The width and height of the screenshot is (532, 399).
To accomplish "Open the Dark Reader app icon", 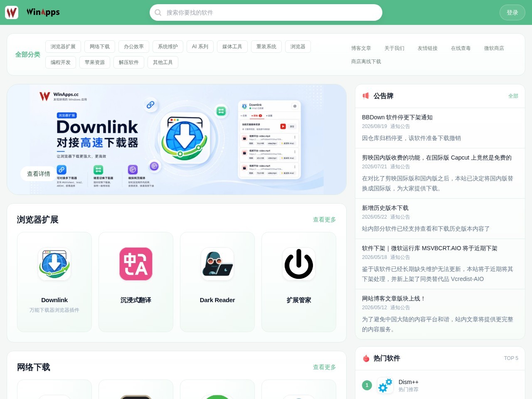I will 217,264.
